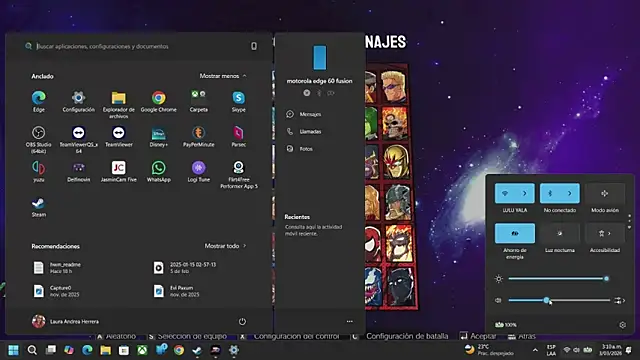Launch Skype from pinned apps

pyautogui.click(x=239, y=101)
